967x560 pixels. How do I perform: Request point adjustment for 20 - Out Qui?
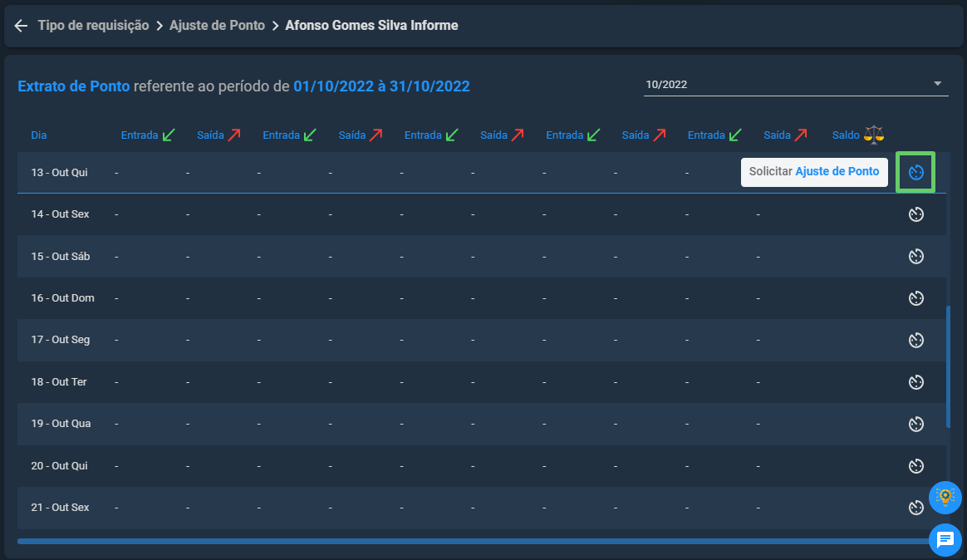(915, 465)
